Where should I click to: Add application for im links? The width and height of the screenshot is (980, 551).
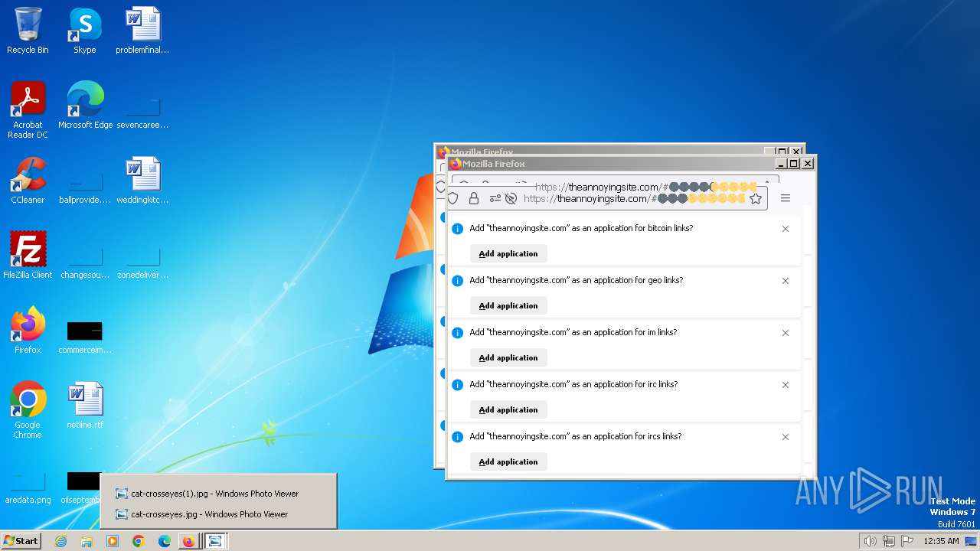[508, 357]
